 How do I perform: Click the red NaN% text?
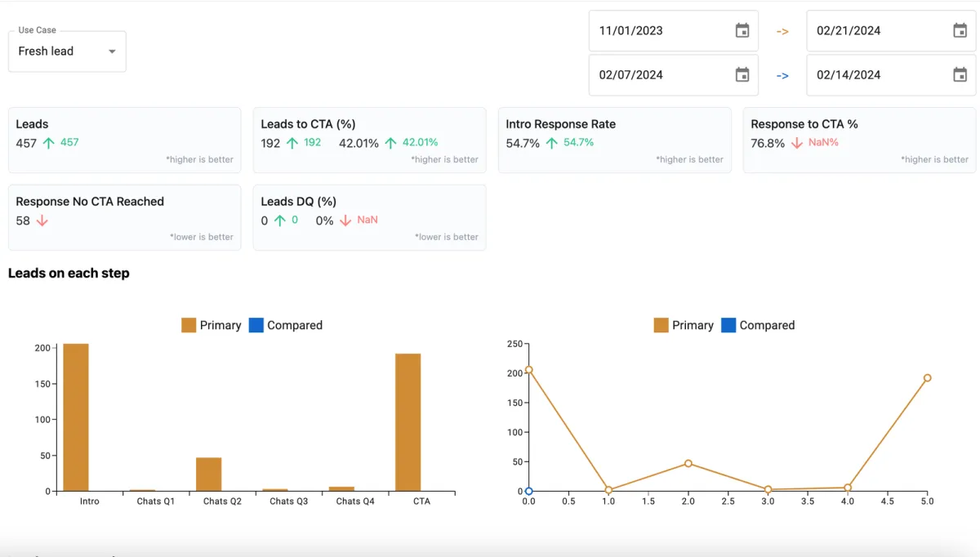click(823, 143)
